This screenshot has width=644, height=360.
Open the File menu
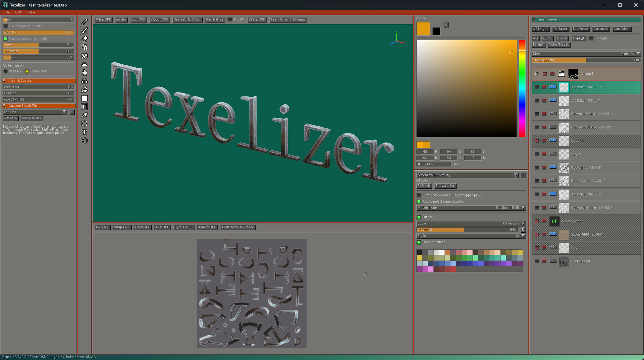point(7,12)
